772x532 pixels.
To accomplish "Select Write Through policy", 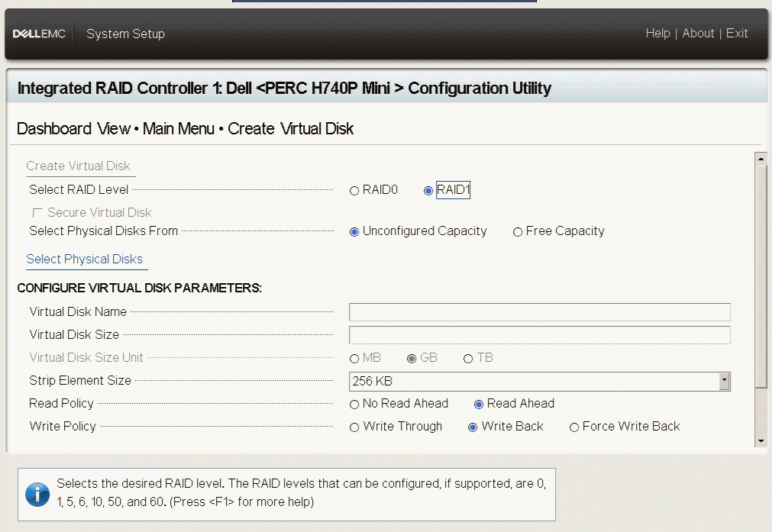I will [x=354, y=427].
